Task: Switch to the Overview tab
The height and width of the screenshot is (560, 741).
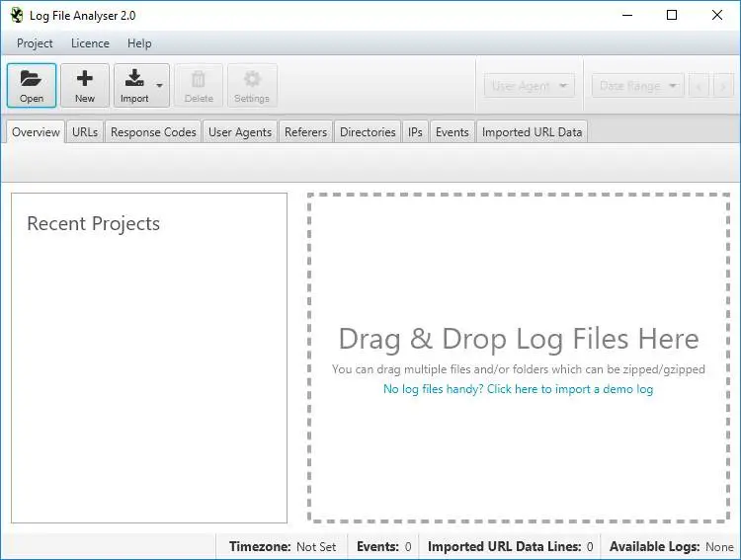Action: pyautogui.click(x=36, y=131)
